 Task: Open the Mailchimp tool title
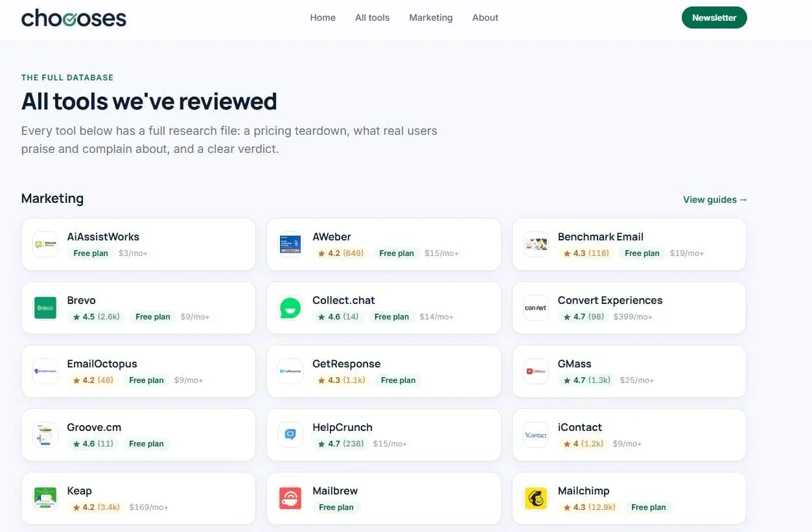[584, 491]
